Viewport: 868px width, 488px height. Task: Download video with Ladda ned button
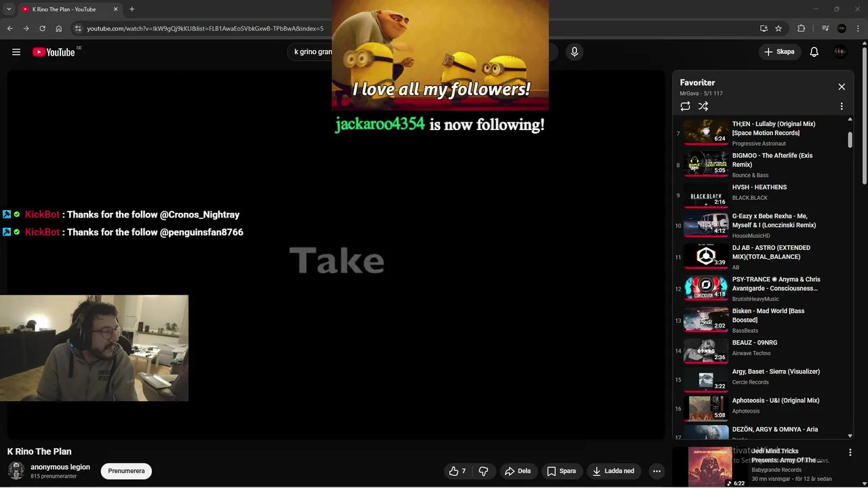click(x=614, y=471)
